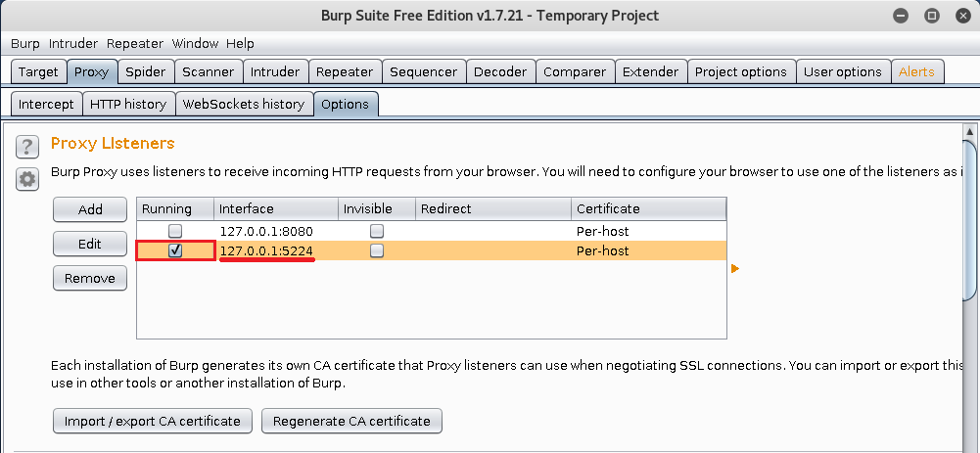Uncheck Running for the 127.0.0.1:5224 listener

point(175,250)
